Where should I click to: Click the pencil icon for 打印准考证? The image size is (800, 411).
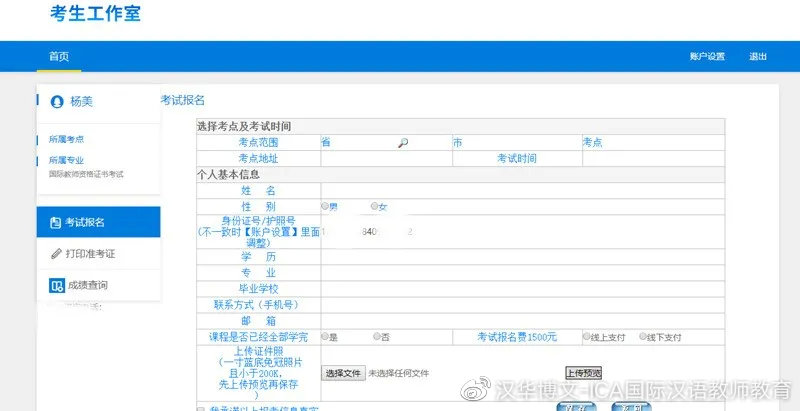56,253
